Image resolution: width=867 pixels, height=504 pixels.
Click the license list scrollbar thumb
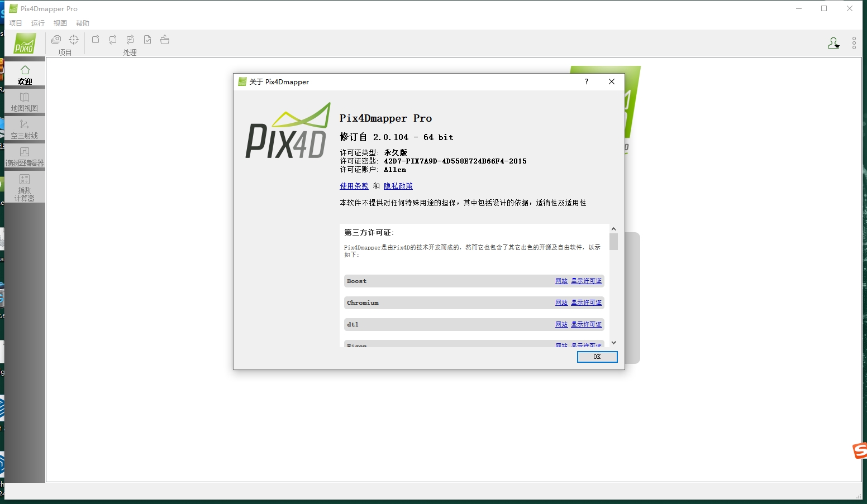click(613, 242)
